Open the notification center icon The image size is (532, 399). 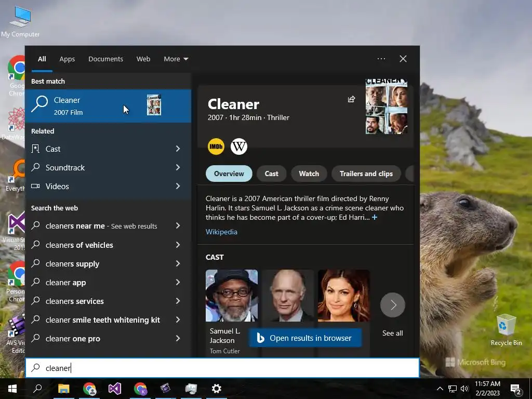(x=516, y=389)
